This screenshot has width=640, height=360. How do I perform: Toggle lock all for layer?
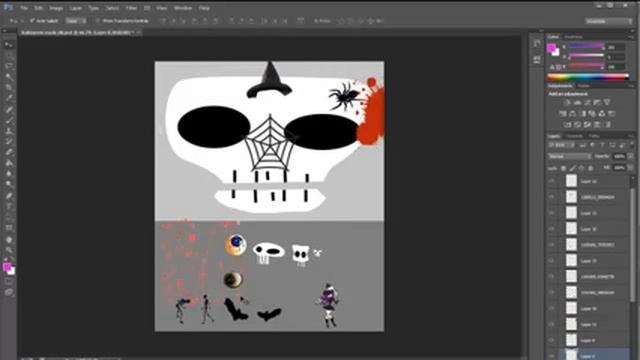[590, 168]
